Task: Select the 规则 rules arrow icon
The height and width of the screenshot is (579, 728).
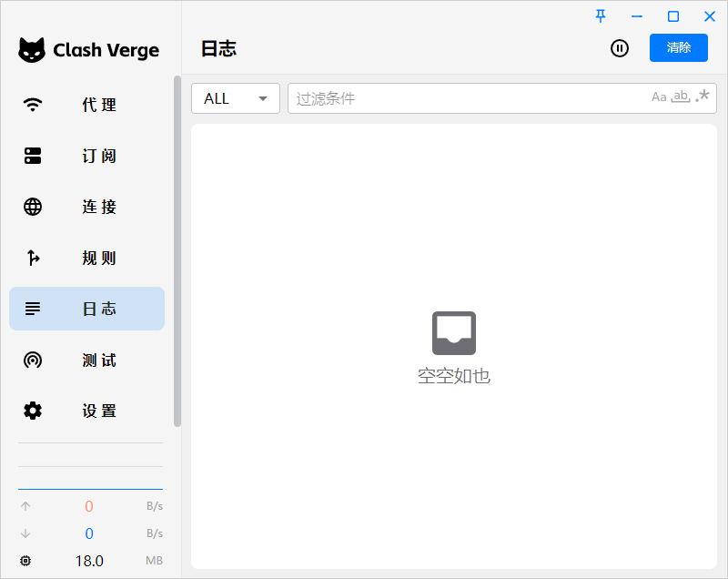Action: 33,258
